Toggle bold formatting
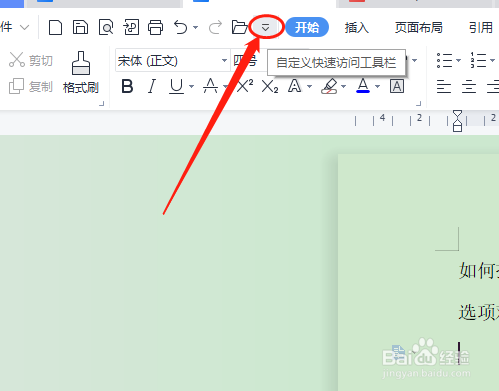 click(x=127, y=86)
